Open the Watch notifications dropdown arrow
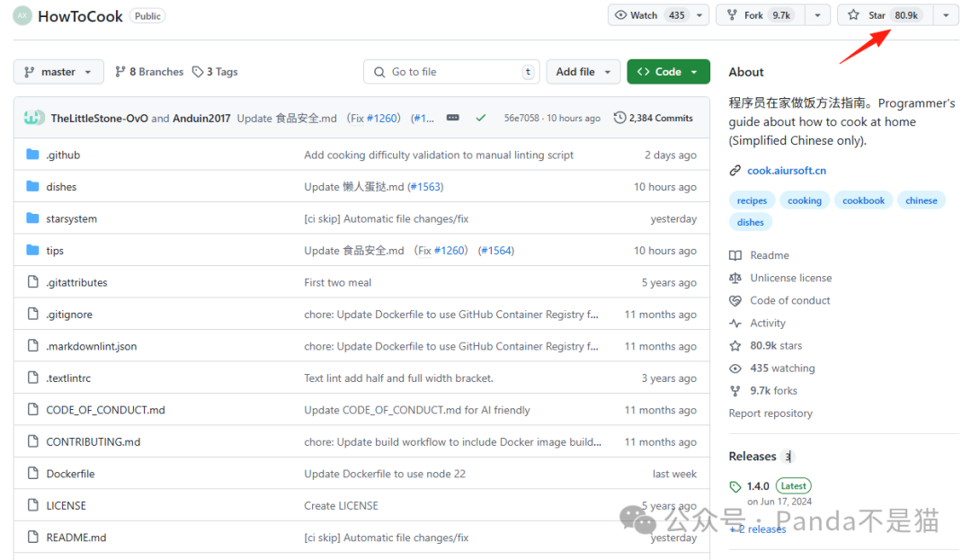971x560 pixels. click(x=699, y=15)
